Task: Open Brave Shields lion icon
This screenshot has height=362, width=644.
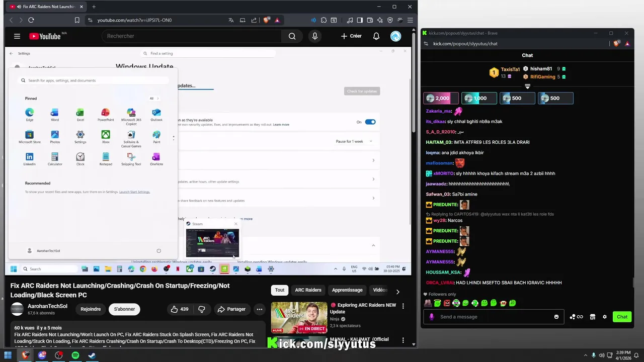Action: (267, 20)
